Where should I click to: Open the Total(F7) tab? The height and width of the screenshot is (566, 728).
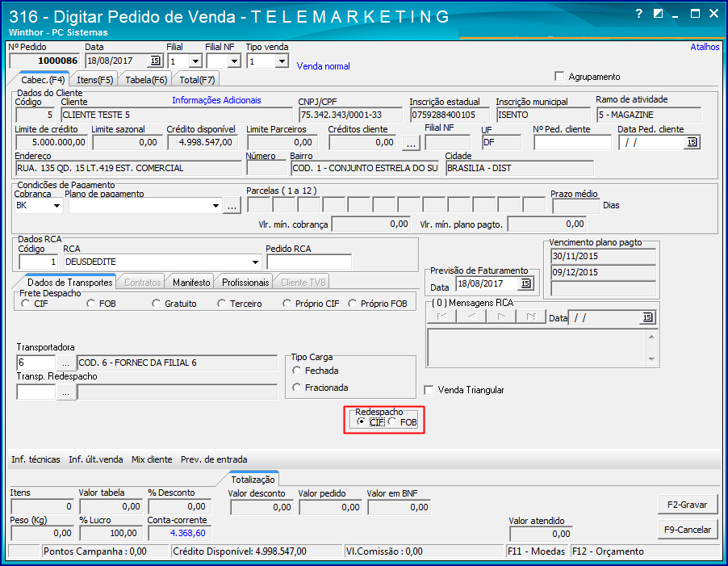pyautogui.click(x=197, y=80)
